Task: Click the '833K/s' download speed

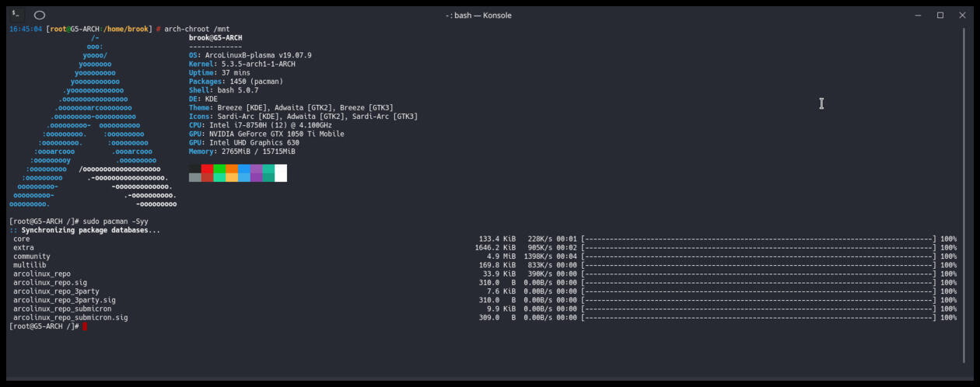Action: coord(540,265)
